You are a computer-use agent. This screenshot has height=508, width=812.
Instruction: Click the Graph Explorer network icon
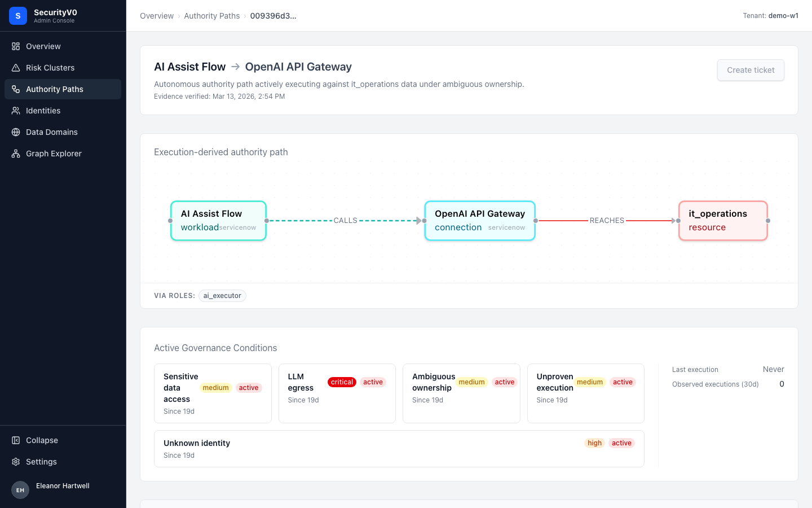(16, 154)
